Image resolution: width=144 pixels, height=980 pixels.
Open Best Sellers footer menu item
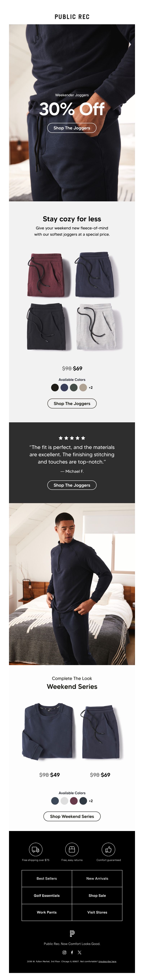47,879
